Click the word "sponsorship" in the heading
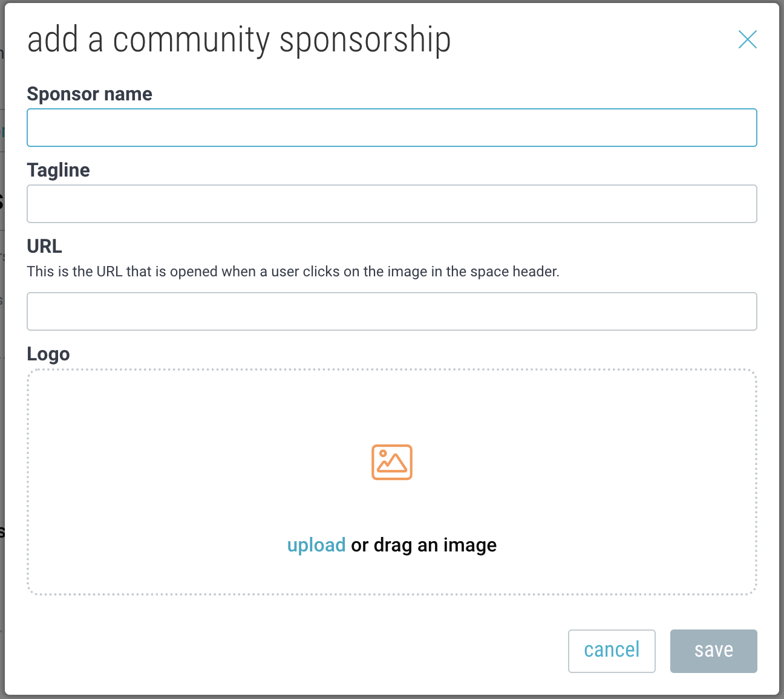 coord(365,40)
